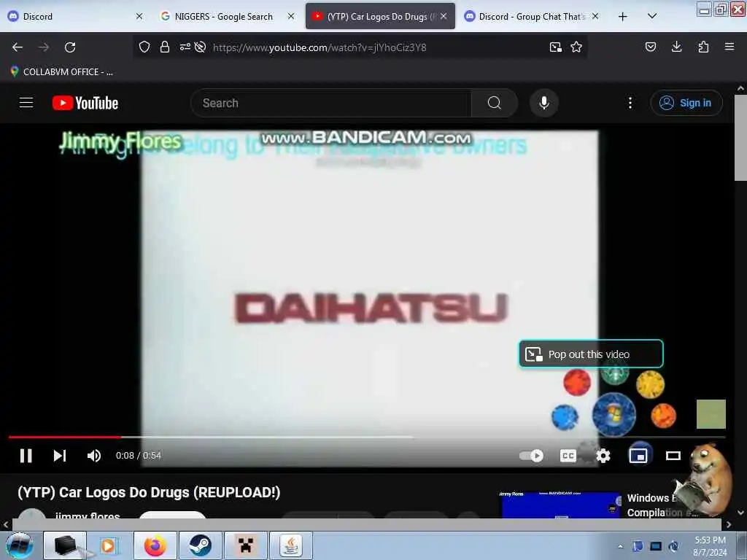Open Firefox from the taskbar
Screen dimensions: 747x560
[x=155, y=545]
